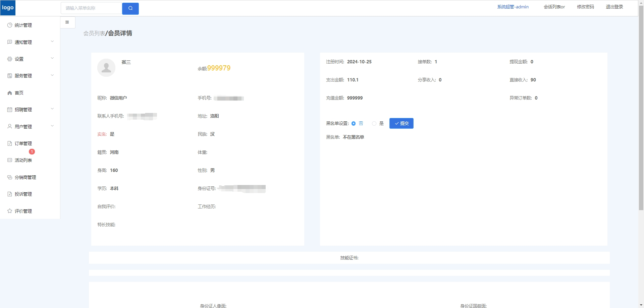Click the 招聘管理 calendar icon
The height and width of the screenshot is (308, 644).
coord(10,110)
